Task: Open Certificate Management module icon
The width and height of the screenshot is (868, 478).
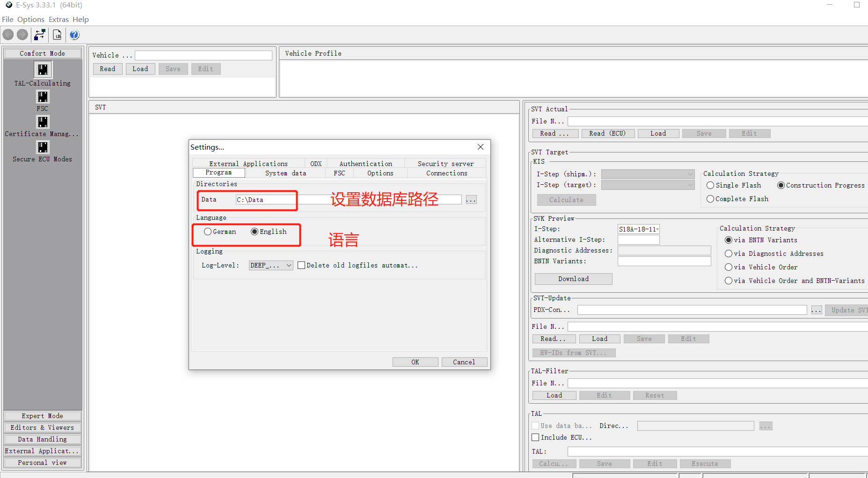Action: (43, 122)
